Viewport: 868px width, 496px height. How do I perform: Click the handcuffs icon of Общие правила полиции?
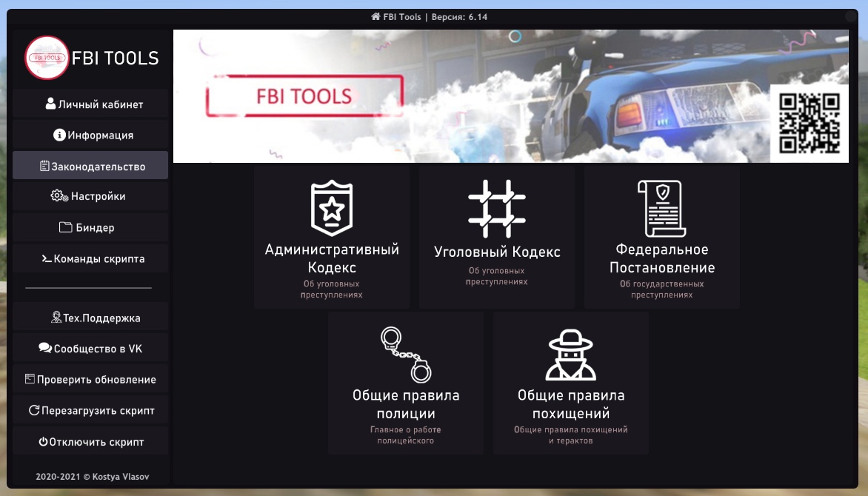coord(406,355)
